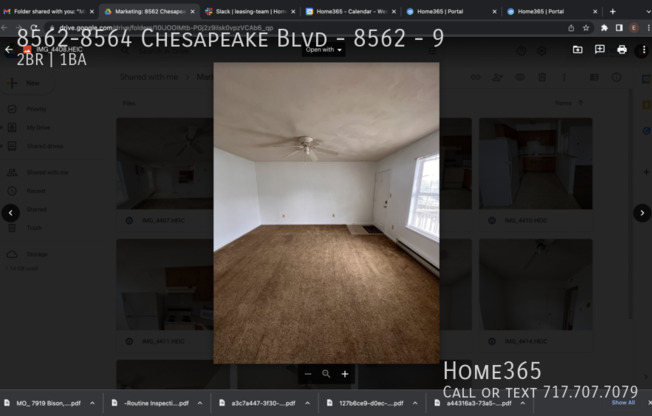Image resolution: width=652 pixels, height=416 pixels.
Task: Open the Chrome extensions puzzle icon
Action: [x=604, y=28]
